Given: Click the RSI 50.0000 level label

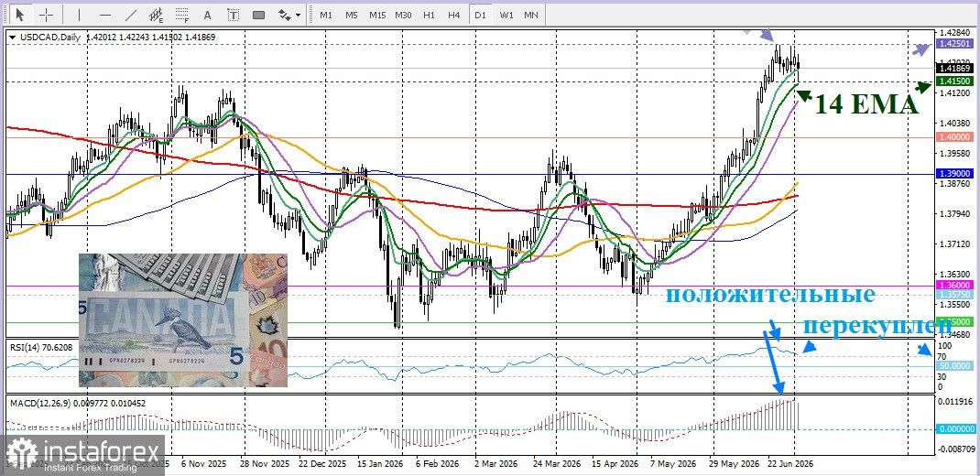Looking at the screenshot, I should (x=953, y=366).
